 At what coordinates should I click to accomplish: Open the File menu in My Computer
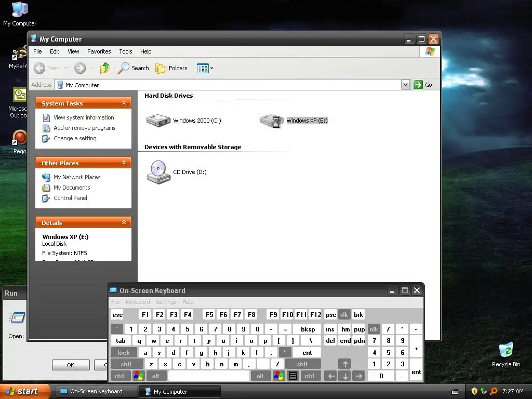click(37, 51)
